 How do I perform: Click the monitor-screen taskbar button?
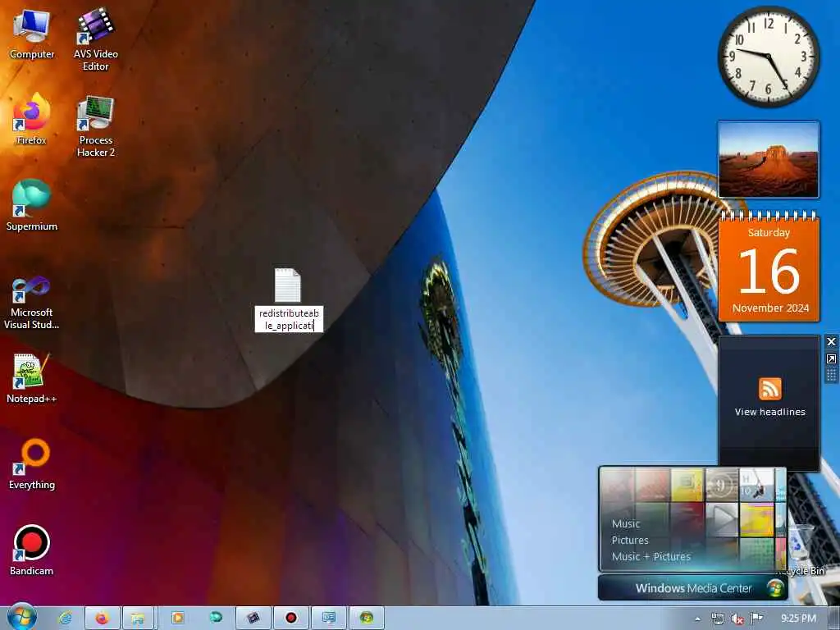tap(329, 619)
